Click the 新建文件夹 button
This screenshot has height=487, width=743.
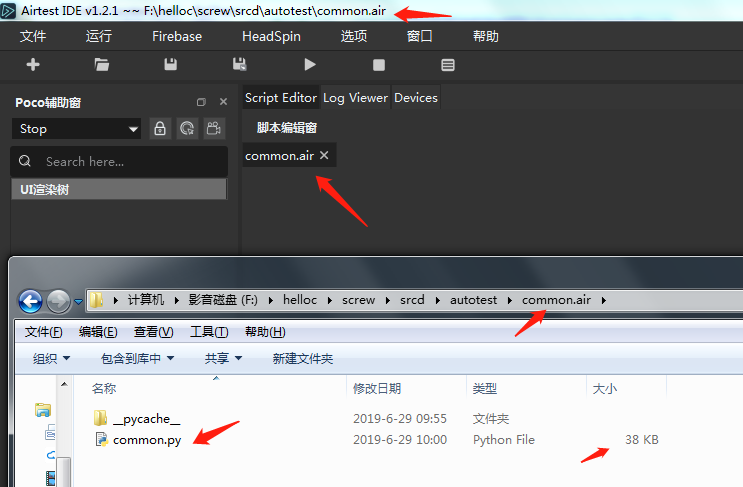[x=303, y=359]
